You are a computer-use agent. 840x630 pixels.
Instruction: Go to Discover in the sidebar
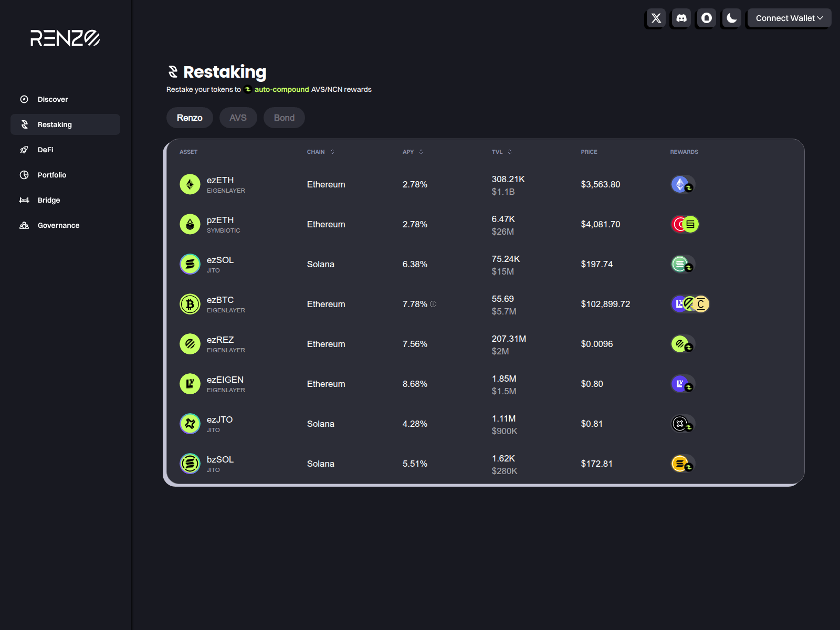[52, 99]
